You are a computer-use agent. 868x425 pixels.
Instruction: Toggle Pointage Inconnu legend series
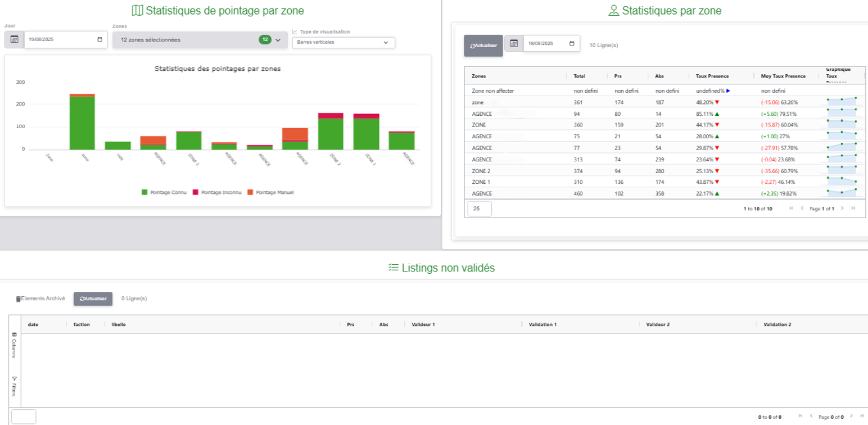click(x=217, y=192)
